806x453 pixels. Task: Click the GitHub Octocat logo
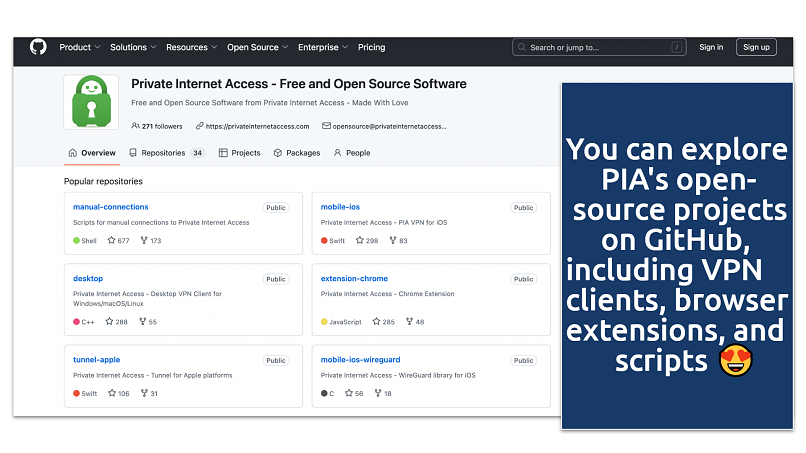38,47
